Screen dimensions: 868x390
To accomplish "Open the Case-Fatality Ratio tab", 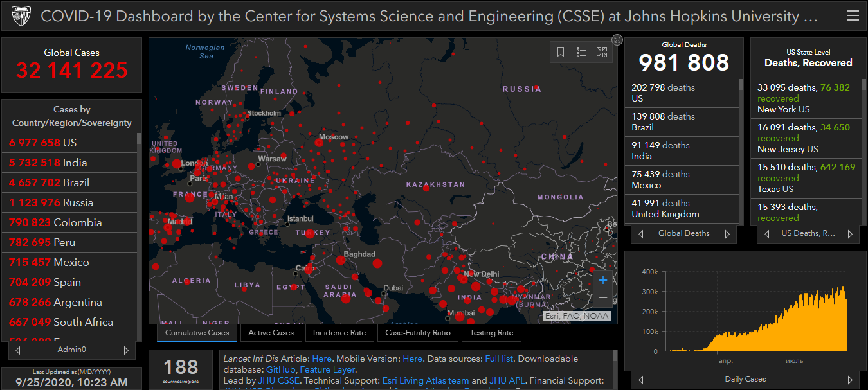I will [x=418, y=333].
